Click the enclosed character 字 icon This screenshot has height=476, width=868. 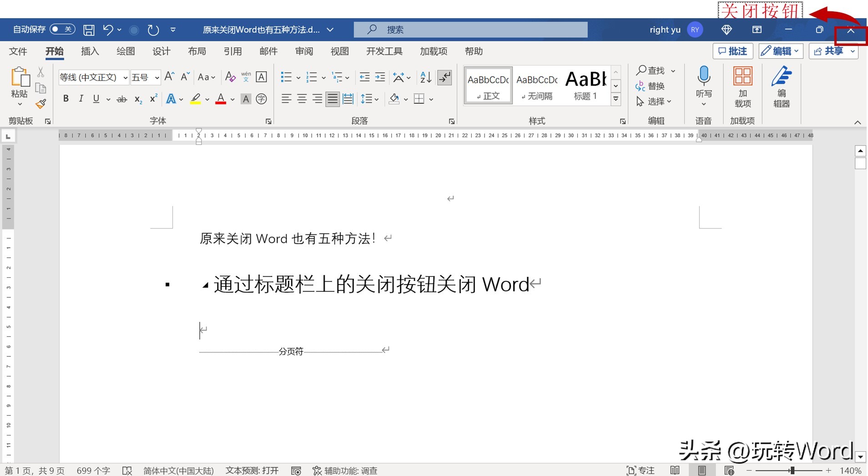coord(261,99)
